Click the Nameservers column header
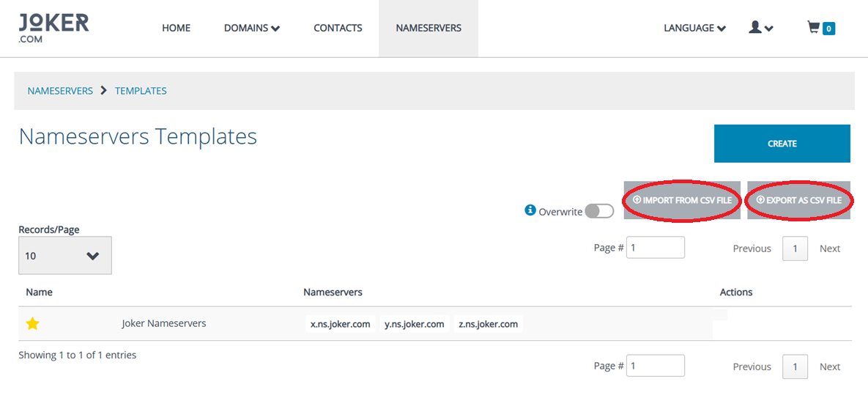This screenshot has width=868, height=409. coord(333,292)
